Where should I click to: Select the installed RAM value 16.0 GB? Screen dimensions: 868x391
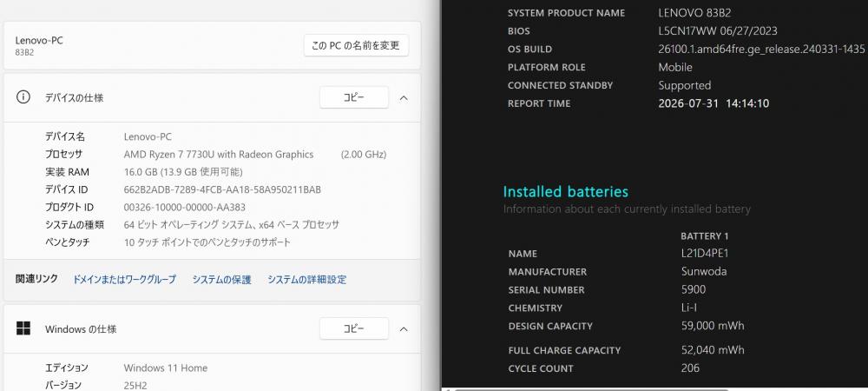(183, 172)
